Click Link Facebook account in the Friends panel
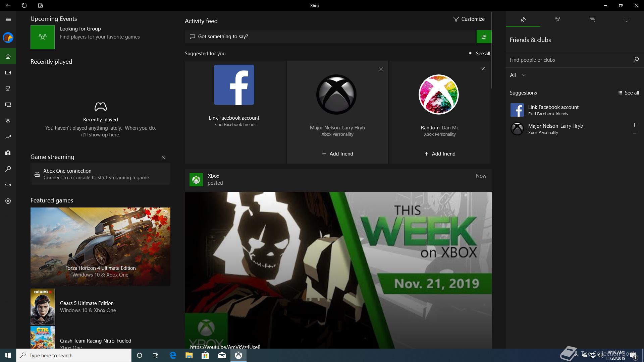This screenshot has width=644, height=362. pos(575,110)
